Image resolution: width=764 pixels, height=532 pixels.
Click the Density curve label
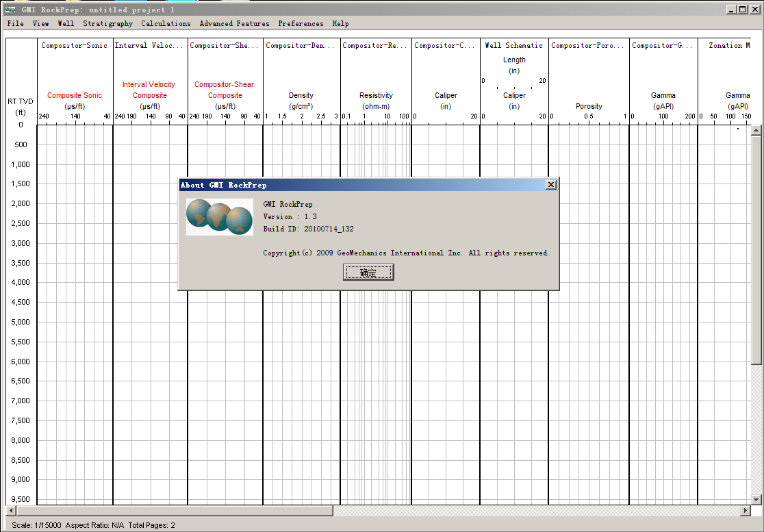point(301,95)
